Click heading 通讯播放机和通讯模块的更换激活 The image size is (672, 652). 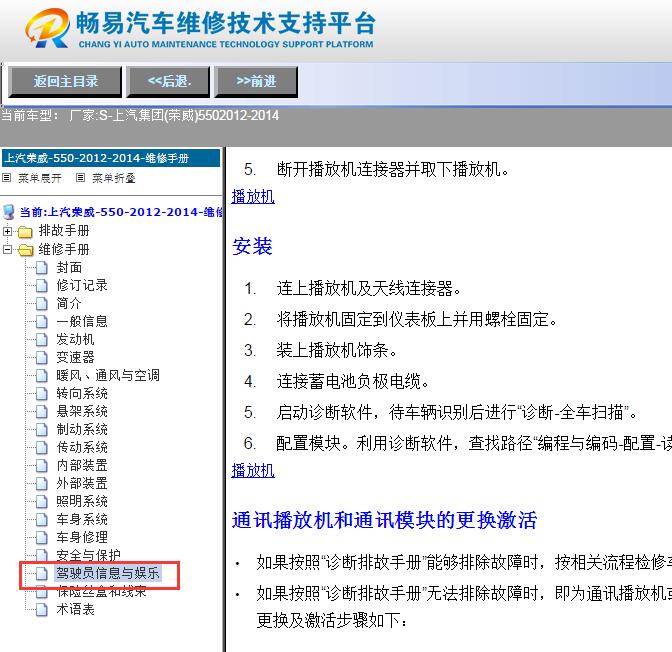(384, 521)
